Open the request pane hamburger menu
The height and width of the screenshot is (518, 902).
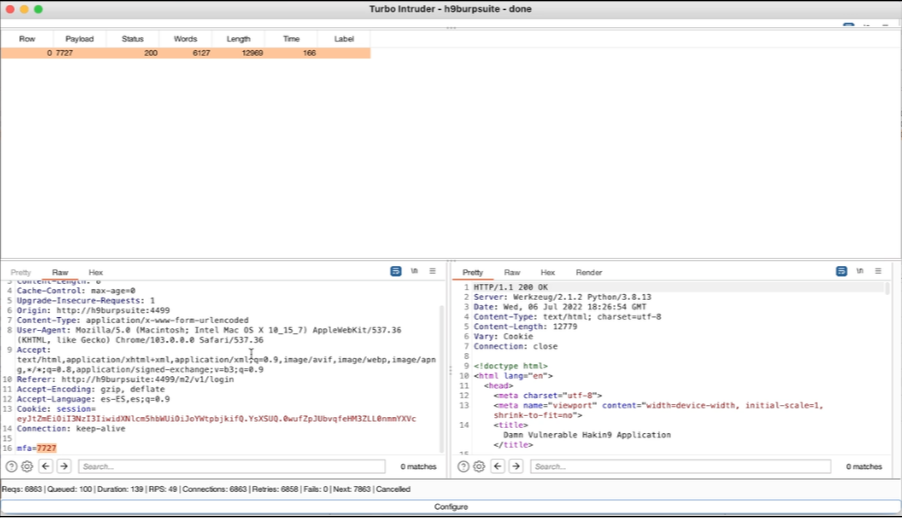click(433, 271)
